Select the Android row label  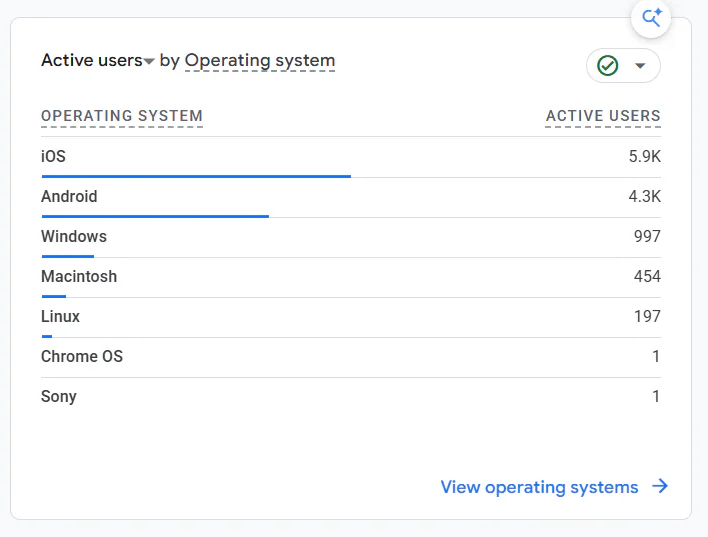pyautogui.click(x=69, y=196)
